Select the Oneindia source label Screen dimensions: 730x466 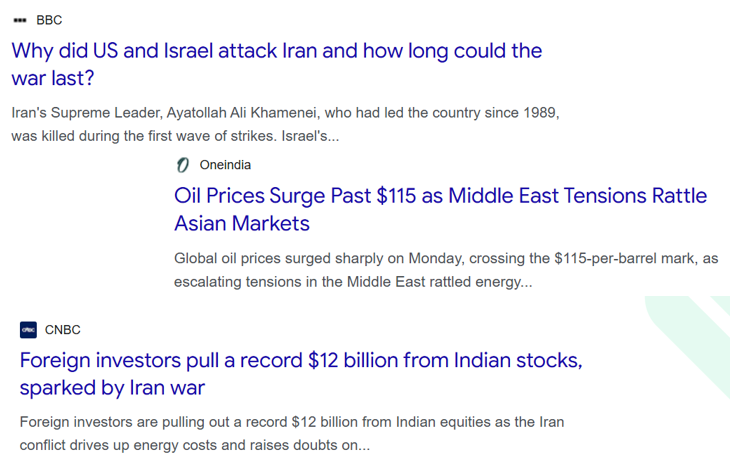pos(225,165)
